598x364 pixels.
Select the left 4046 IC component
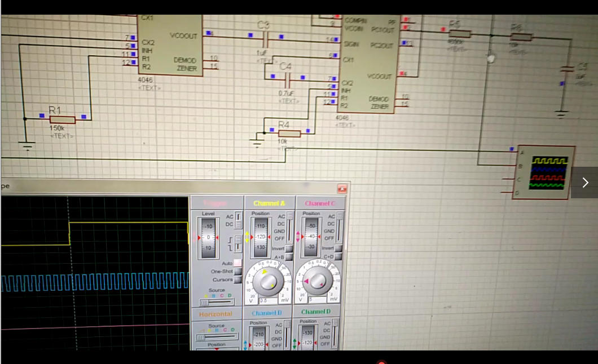point(170,45)
